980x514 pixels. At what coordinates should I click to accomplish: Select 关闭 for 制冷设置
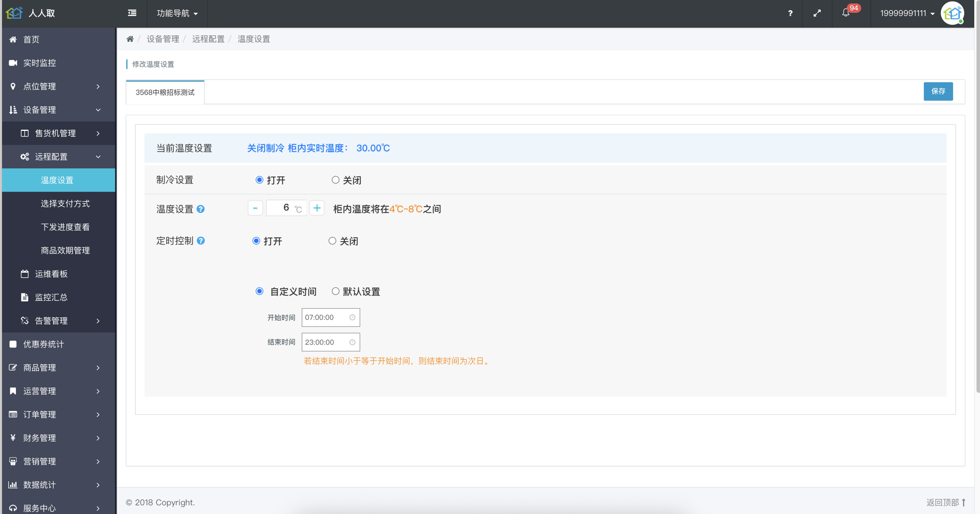336,180
